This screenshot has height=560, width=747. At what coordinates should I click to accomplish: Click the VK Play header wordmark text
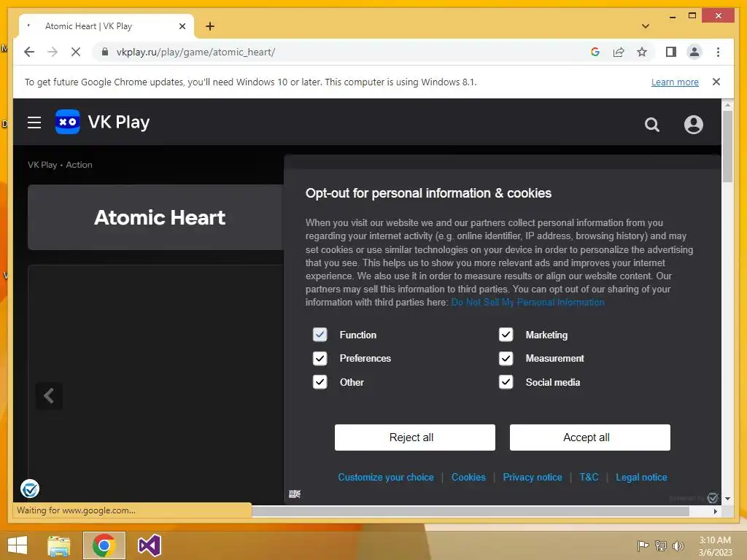coord(119,122)
